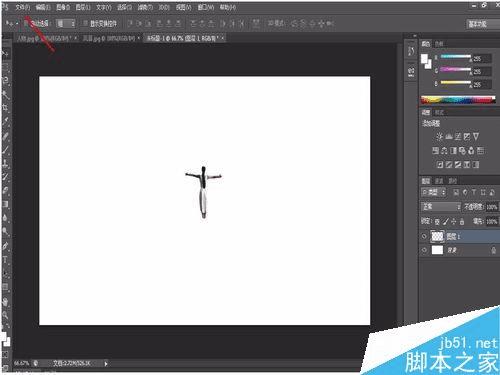Add a Threshold adjustment layer
This screenshot has width=500, height=375.
coord(458,165)
